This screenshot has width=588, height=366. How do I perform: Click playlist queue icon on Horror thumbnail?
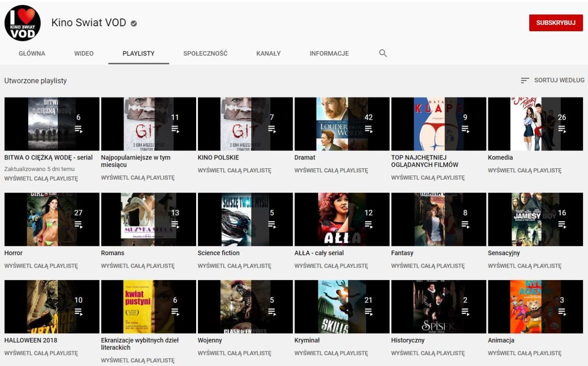[x=79, y=224]
